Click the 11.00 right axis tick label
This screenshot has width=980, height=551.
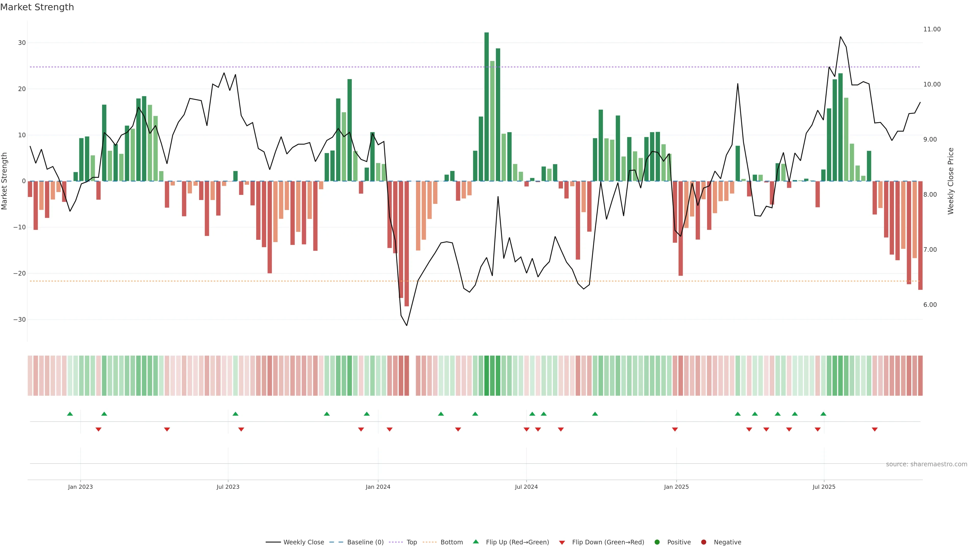pos(932,29)
